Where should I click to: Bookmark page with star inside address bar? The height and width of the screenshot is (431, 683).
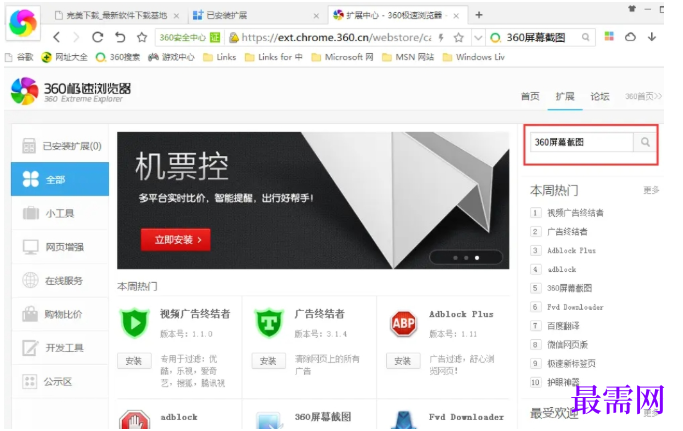coord(458,38)
